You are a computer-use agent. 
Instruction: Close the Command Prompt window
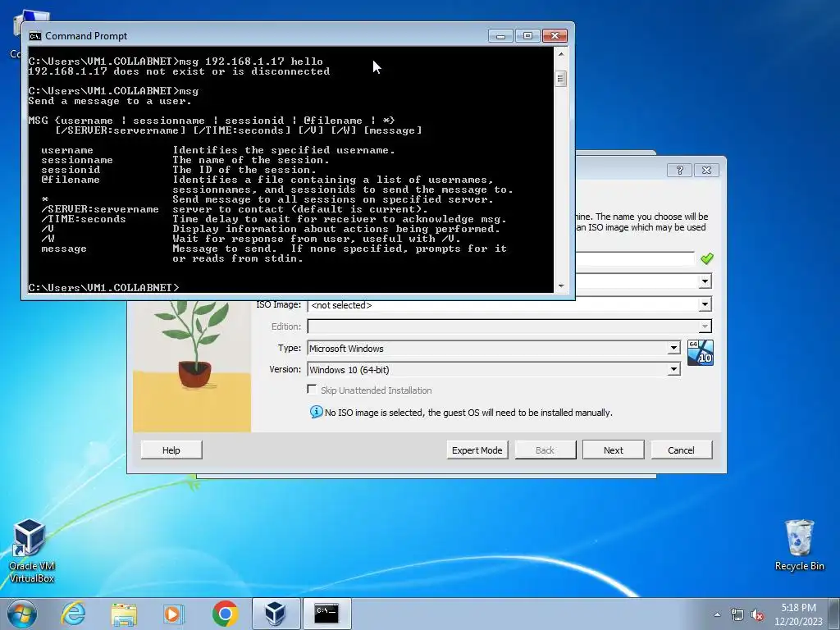tap(555, 36)
